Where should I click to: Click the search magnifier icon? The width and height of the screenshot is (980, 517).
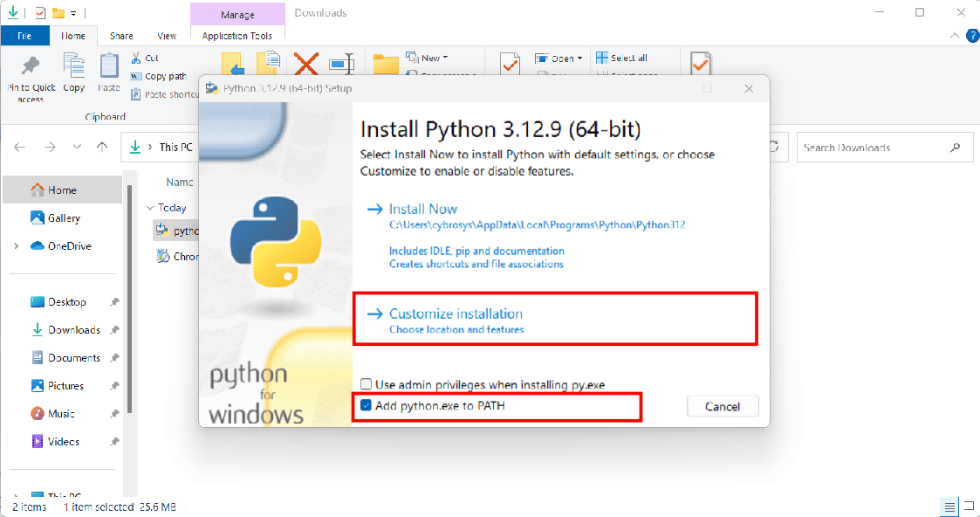click(x=955, y=148)
